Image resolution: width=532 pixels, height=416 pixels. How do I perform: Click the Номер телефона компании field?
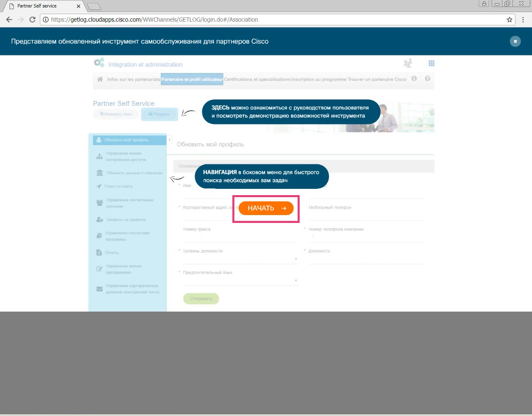point(366,237)
